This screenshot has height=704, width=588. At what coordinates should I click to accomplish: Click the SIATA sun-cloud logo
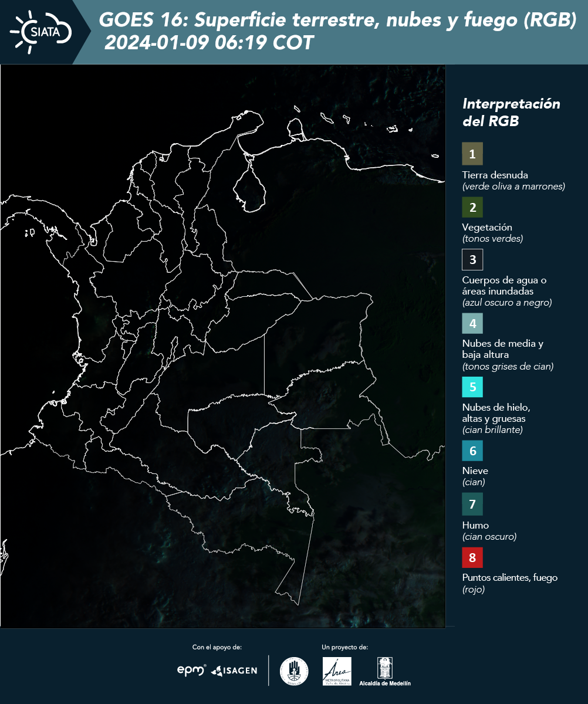pyautogui.click(x=41, y=31)
